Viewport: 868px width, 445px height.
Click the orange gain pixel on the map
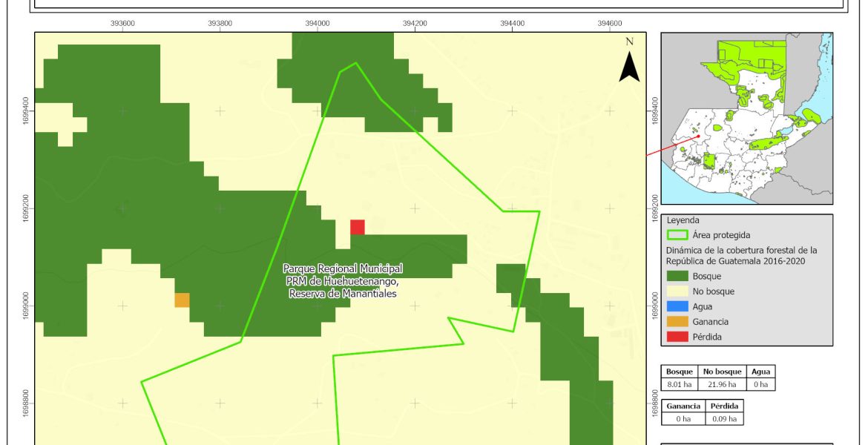pyautogui.click(x=182, y=300)
